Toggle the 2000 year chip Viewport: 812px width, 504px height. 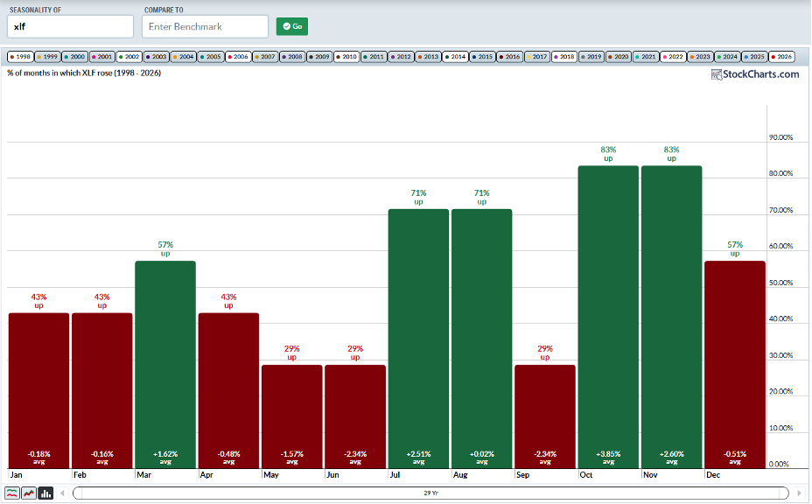click(x=75, y=57)
